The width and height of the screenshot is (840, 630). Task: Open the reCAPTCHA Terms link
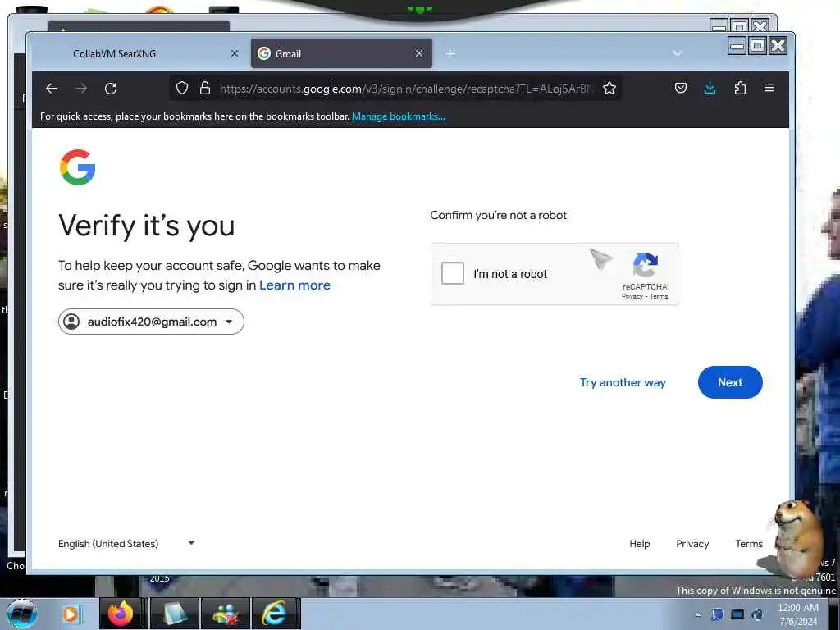click(x=659, y=296)
